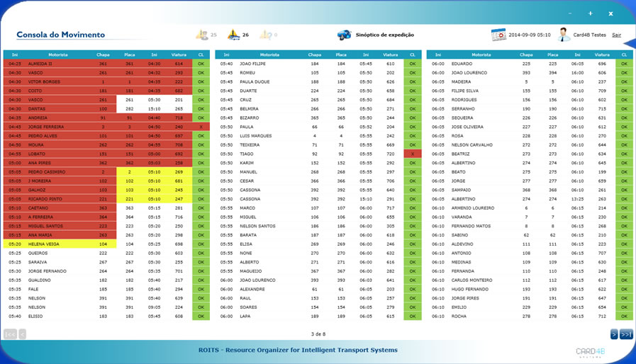Jump to the last page button
Viewport: 636px width, 364px height.
tap(626, 334)
